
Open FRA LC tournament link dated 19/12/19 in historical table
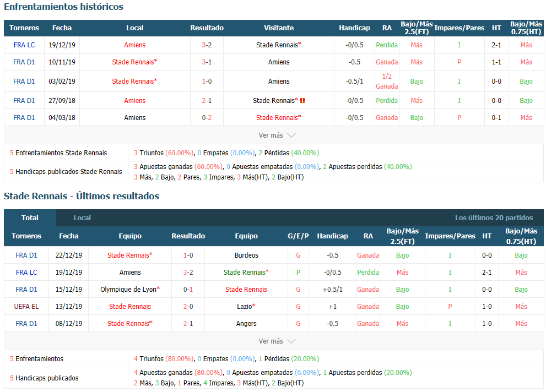[24, 45]
